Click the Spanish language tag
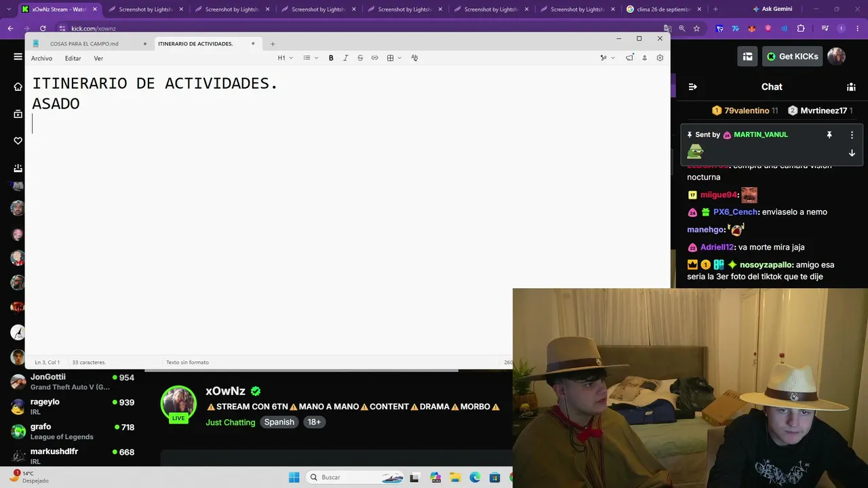Screen dimensions: 868x488 279,422
